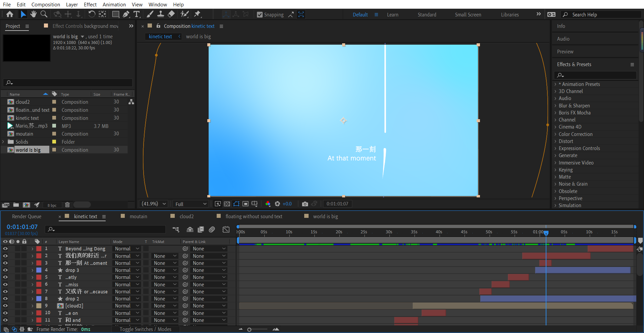Open TrkMat dropdown for layer 2

click(165, 256)
